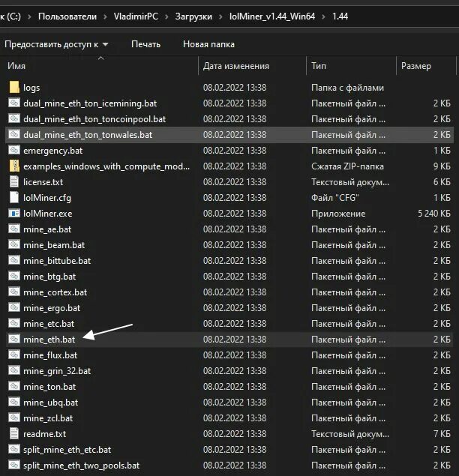This screenshot has height=476, width=459.
Task: Select the mine_flux.bat file name
Action: coord(50,355)
